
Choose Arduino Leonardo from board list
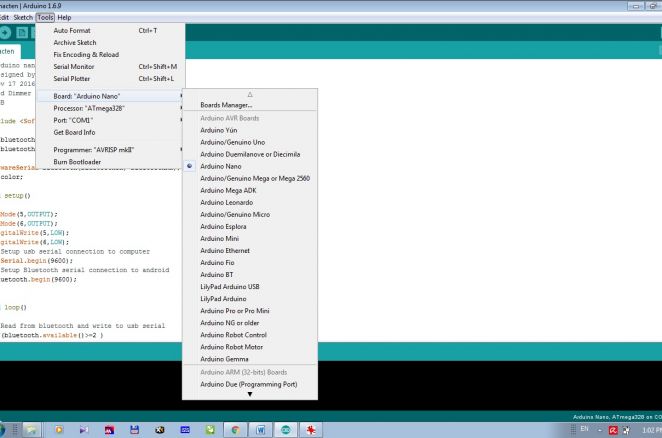228,202
